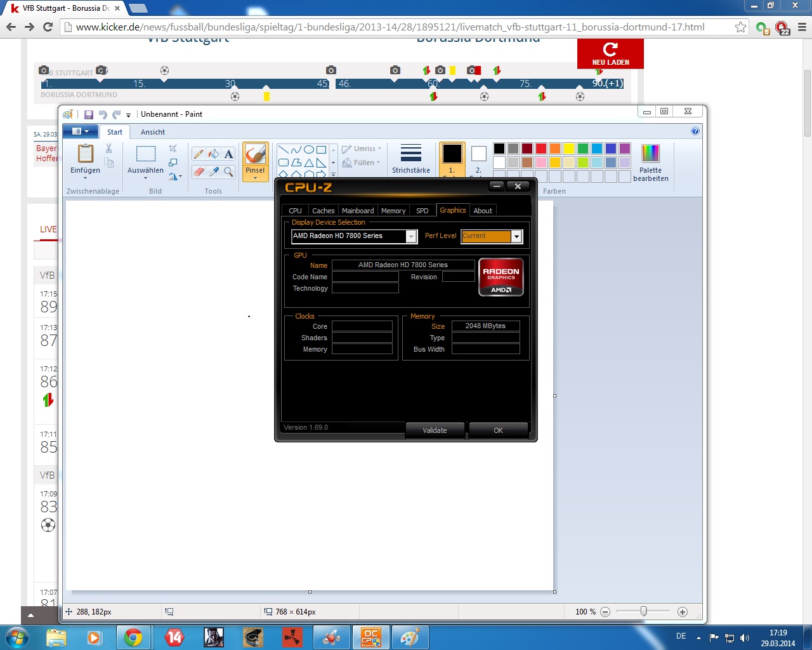Open the Display Device Selection dropdown
This screenshot has height=650, width=812.
point(412,236)
